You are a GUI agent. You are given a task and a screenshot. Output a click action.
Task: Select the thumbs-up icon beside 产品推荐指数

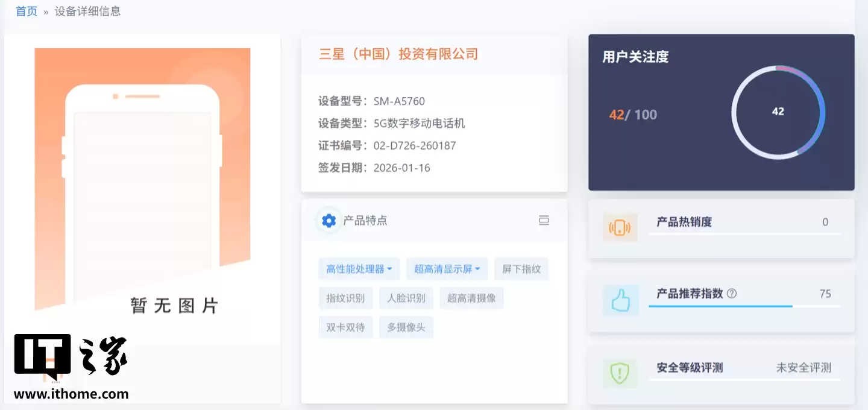620,300
